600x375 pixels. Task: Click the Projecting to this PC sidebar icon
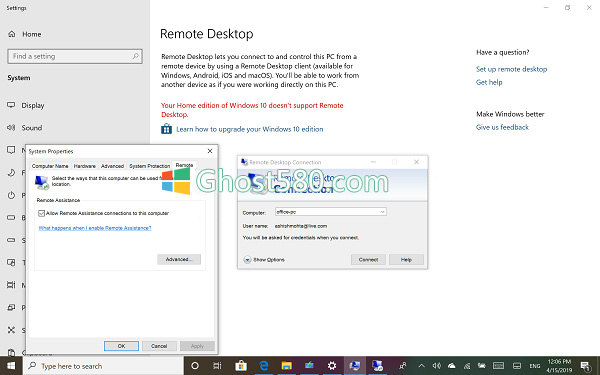(x=11, y=307)
